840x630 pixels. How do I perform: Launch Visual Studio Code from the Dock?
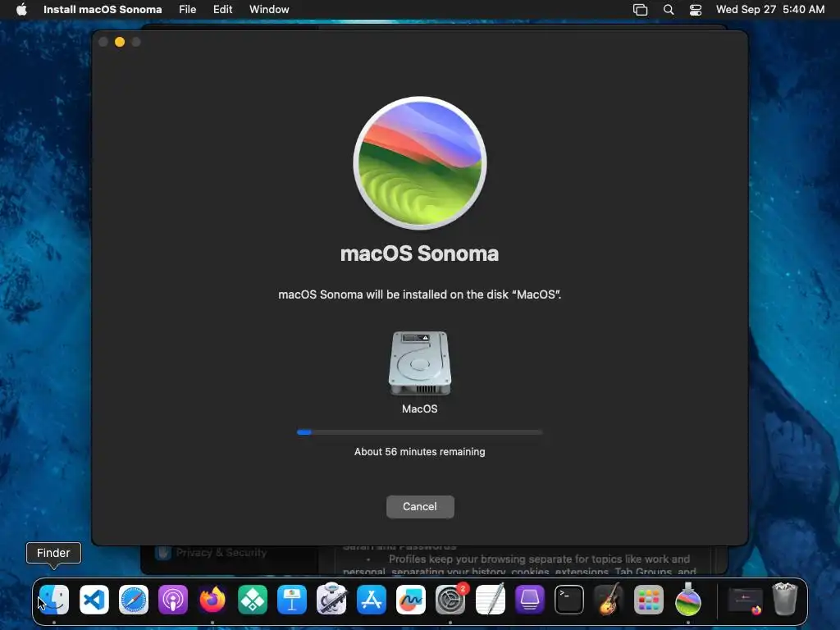[x=94, y=600]
